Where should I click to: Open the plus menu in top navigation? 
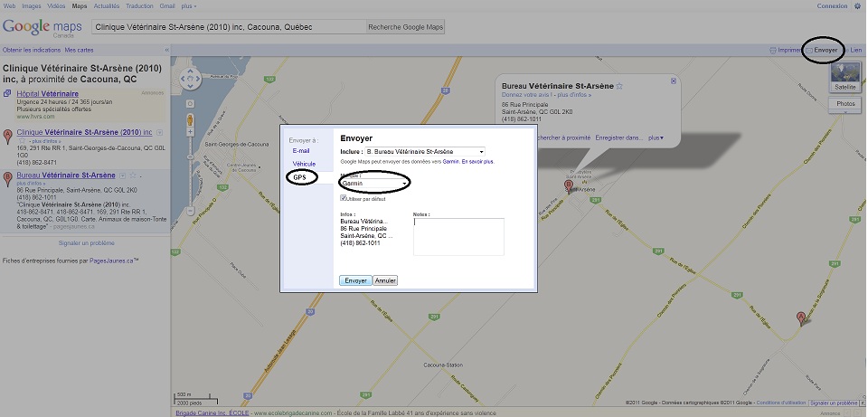point(188,6)
